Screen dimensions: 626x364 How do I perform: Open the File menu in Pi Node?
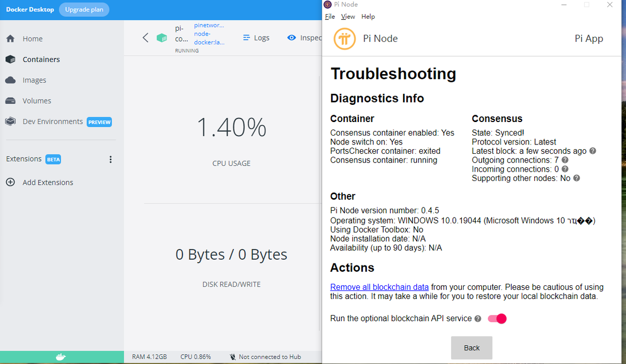pyautogui.click(x=330, y=17)
